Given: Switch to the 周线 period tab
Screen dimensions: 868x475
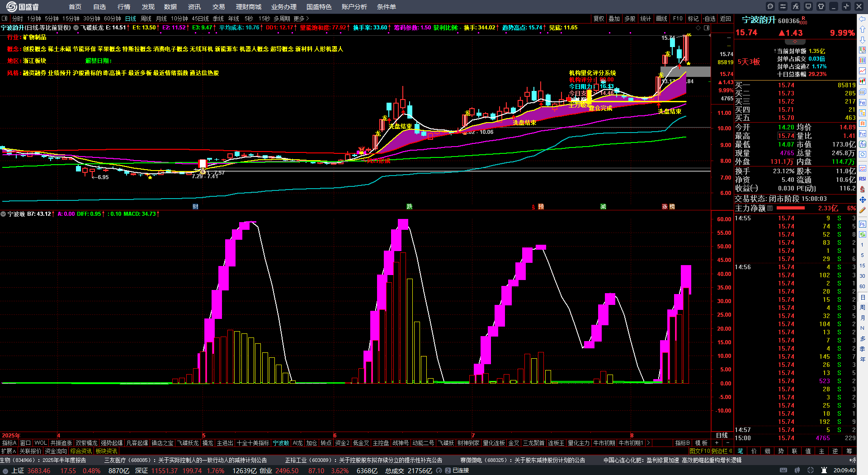Looking at the screenshot, I should point(146,19).
